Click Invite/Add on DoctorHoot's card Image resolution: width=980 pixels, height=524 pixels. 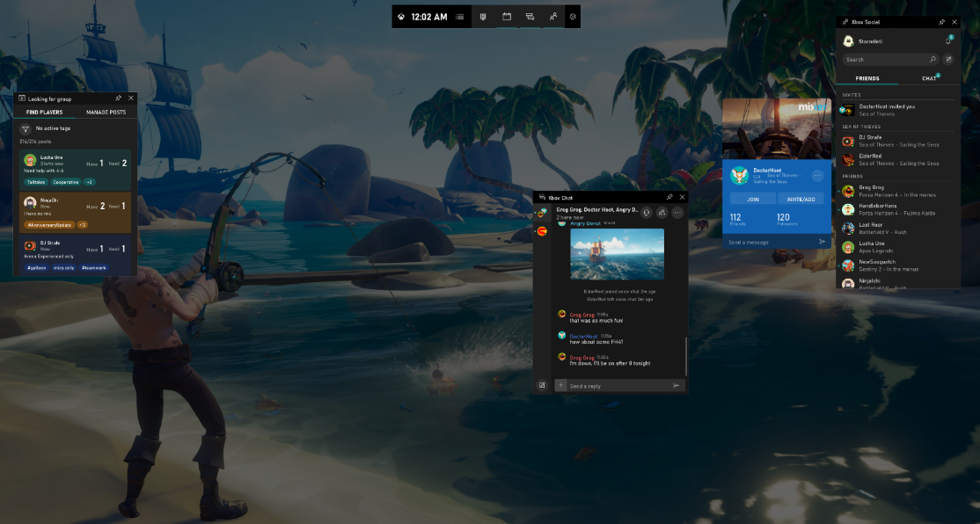point(801,199)
